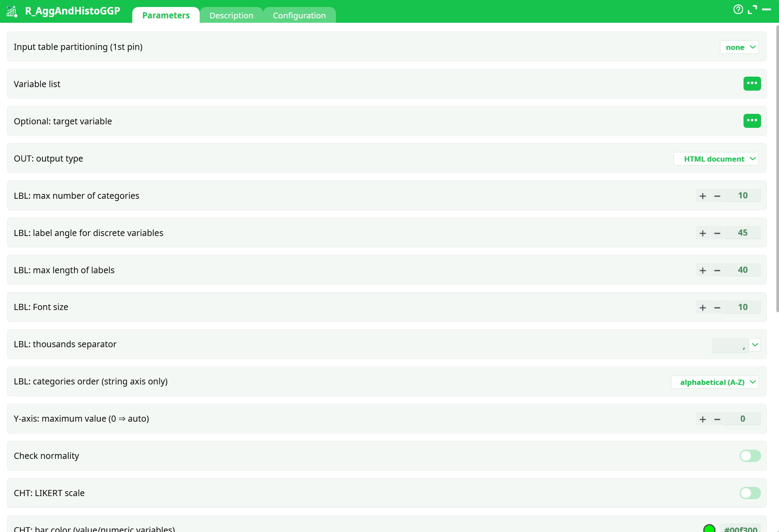Screen dimensions: 779x532
Task: Decrease label angle for discrete variables
Action: pyautogui.click(x=717, y=233)
